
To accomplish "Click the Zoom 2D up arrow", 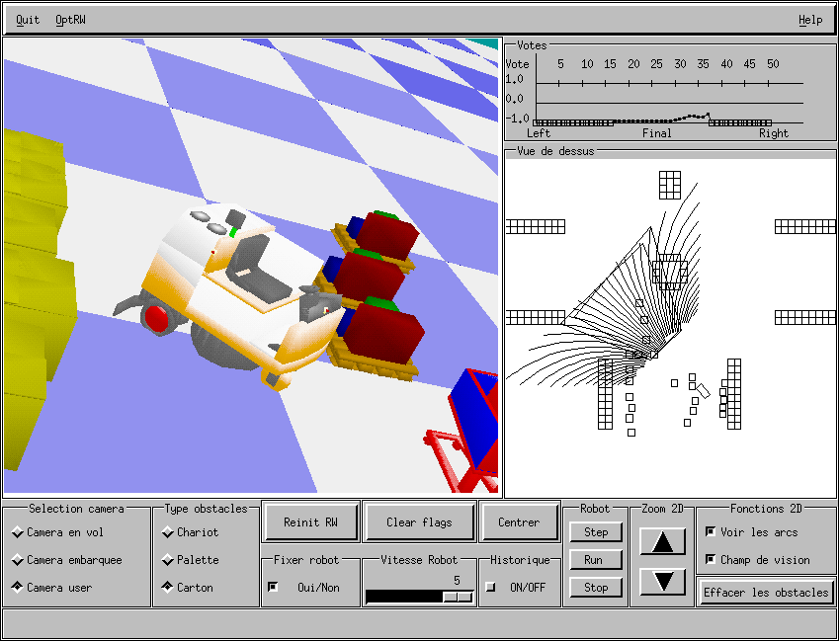I will pyautogui.click(x=662, y=542).
